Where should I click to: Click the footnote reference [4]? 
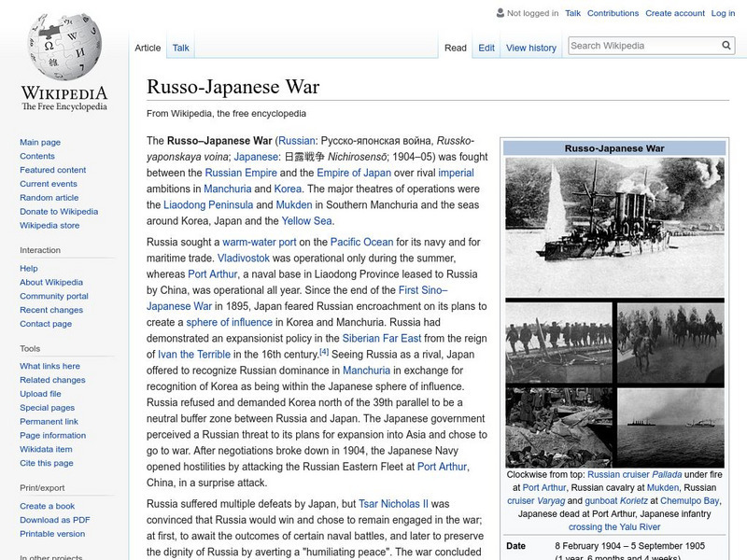coord(324,352)
